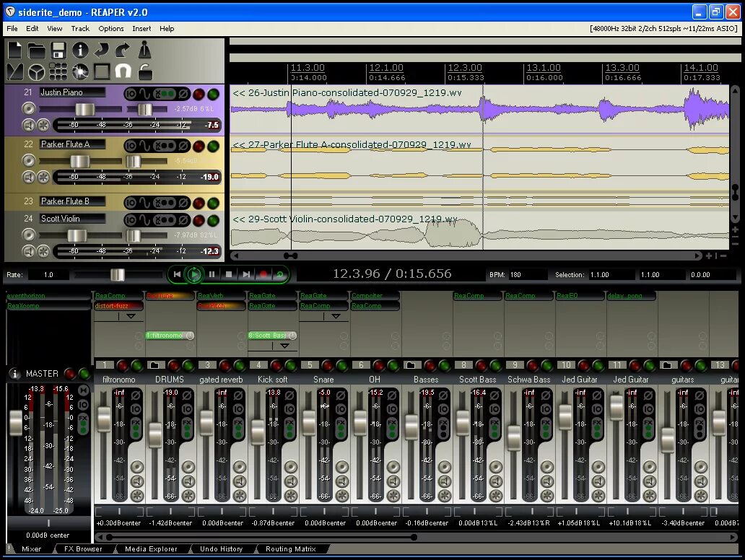Viewport: 745px width, 560px height.
Task: Click the Play button in transport
Action: (194, 274)
